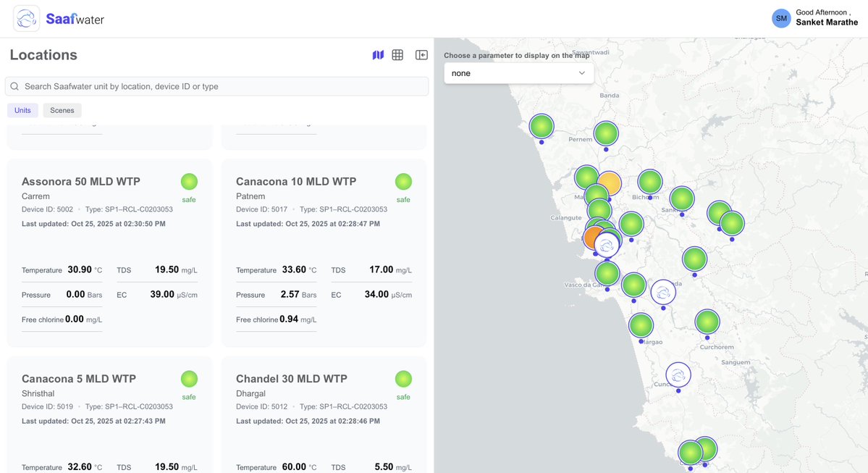The width and height of the screenshot is (868, 473).
Task: Click the search magnifier icon
Action: (15, 86)
